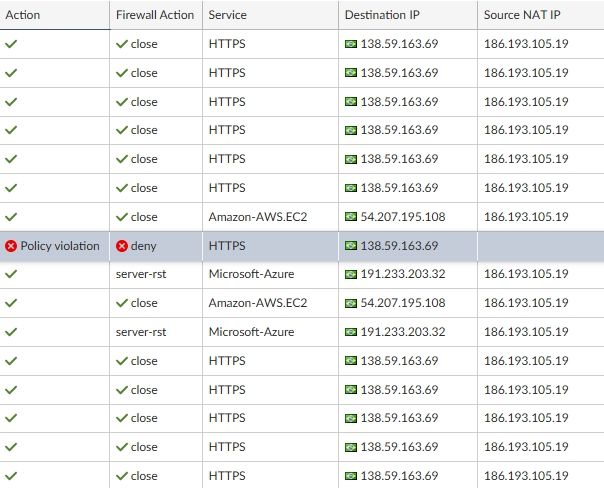Click the flag beside the second 191.233.203.32 address
This screenshot has width=604, height=488.
point(350,332)
